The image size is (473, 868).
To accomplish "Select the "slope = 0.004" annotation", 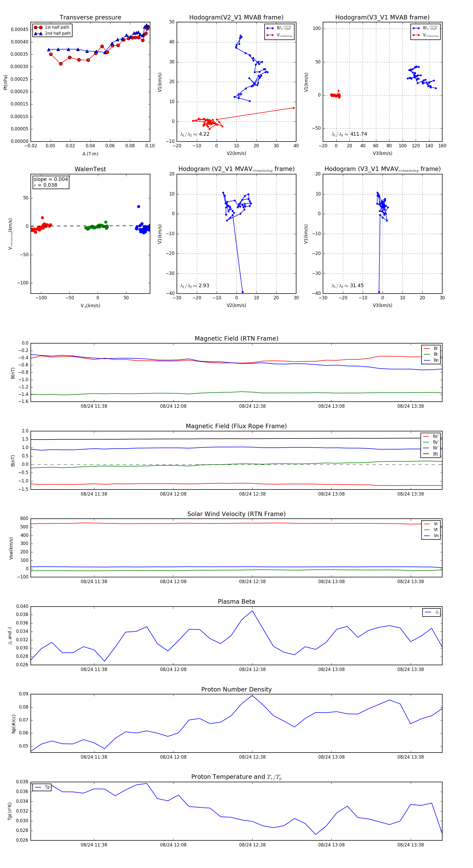I will tap(50, 179).
